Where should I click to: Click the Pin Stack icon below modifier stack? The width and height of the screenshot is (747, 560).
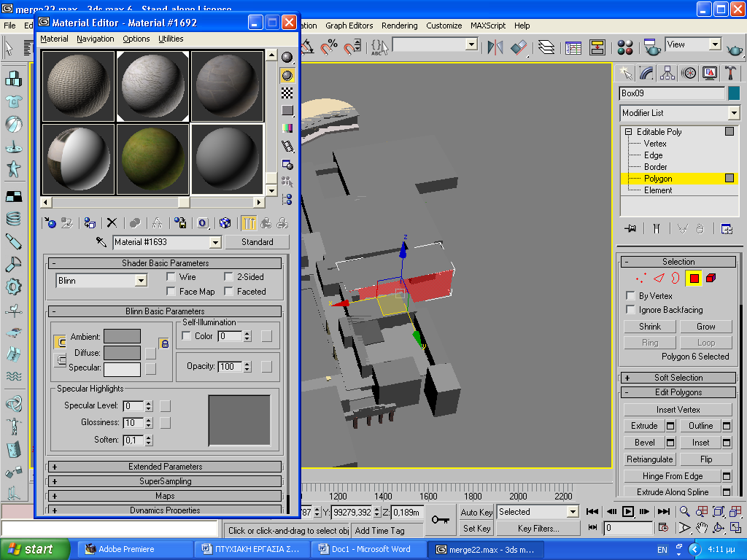point(630,228)
